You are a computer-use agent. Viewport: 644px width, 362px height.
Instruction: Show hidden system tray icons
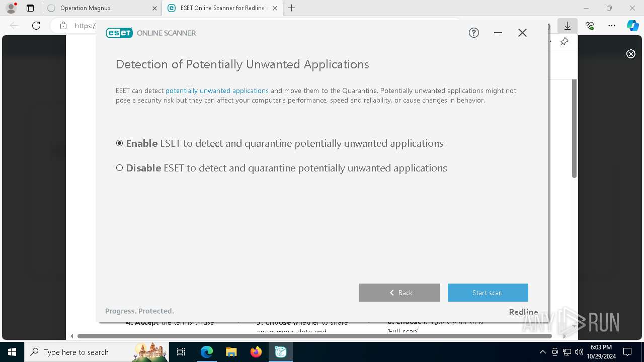coord(542,352)
